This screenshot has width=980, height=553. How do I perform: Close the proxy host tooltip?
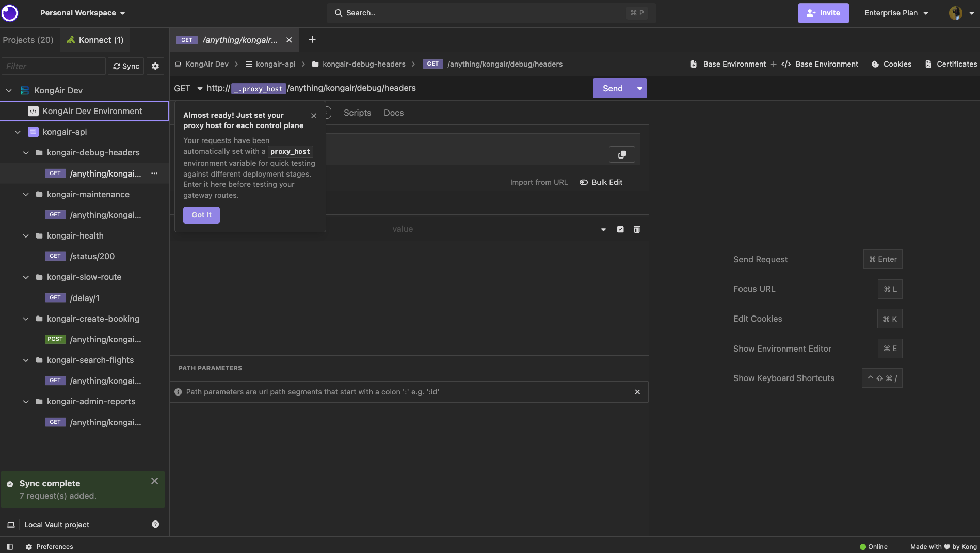[x=314, y=116]
